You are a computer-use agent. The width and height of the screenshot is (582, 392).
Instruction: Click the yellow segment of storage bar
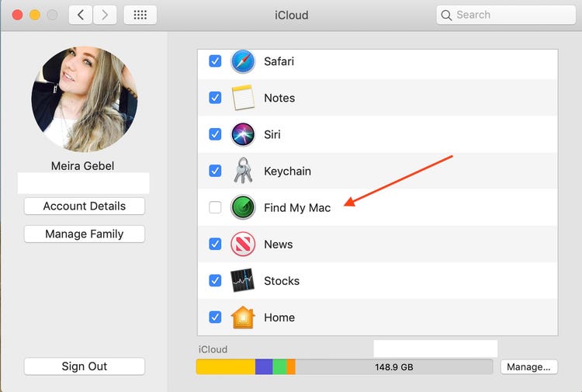(x=226, y=366)
